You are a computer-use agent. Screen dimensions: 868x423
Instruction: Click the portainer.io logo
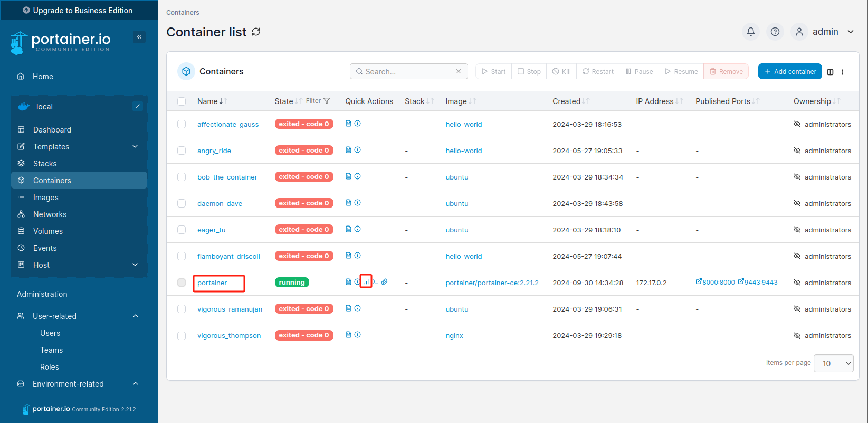point(61,42)
